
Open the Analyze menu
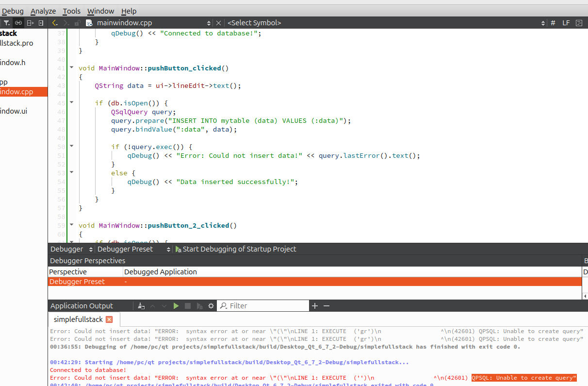[x=43, y=11]
